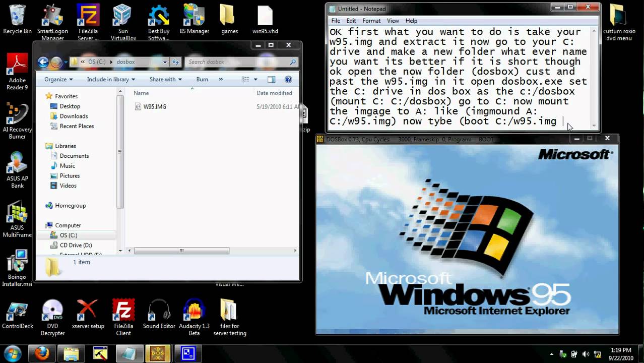Show hidden system tray icons arrow
The width and height of the screenshot is (644, 363).
pos(552,354)
